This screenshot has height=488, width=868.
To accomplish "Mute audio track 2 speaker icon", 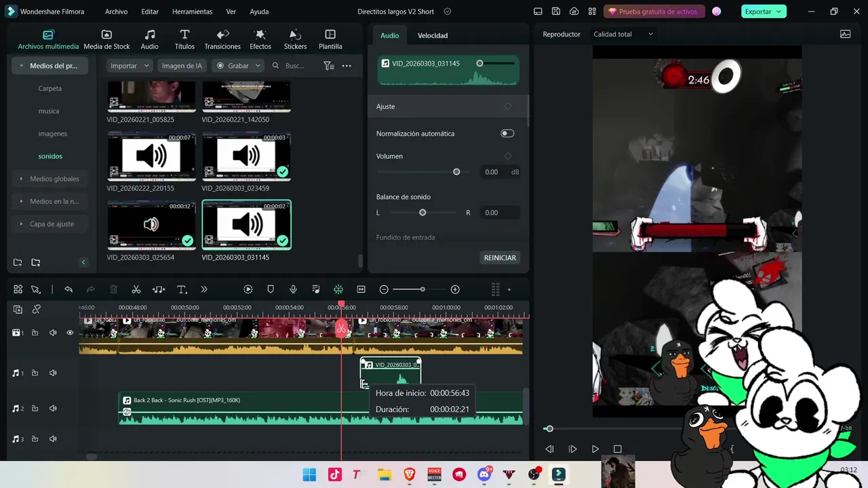I will pyautogui.click(x=53, y=409).
